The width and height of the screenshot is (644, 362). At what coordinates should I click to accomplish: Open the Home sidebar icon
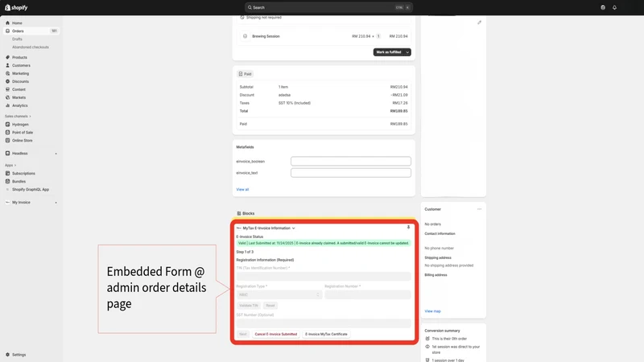[7, 23]
